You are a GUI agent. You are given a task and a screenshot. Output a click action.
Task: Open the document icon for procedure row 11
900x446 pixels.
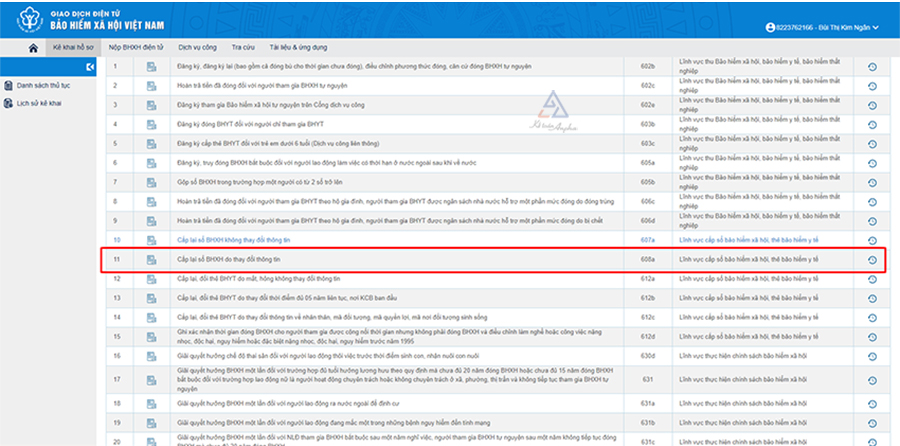[x=152, y=260]
